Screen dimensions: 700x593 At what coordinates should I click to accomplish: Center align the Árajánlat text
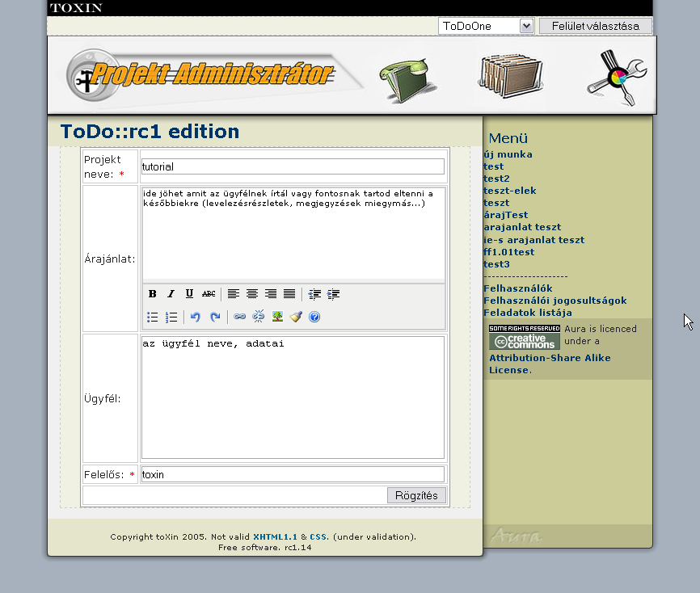pos(252,294)
